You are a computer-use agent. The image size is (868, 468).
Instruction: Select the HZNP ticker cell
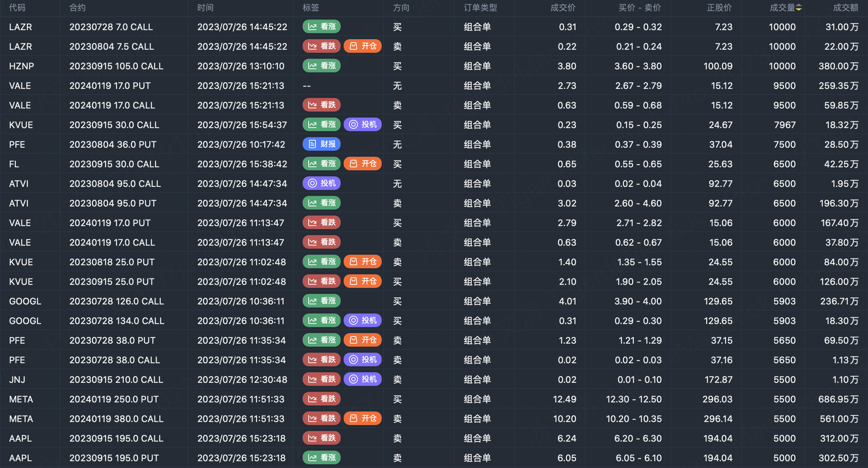(21, 66)
